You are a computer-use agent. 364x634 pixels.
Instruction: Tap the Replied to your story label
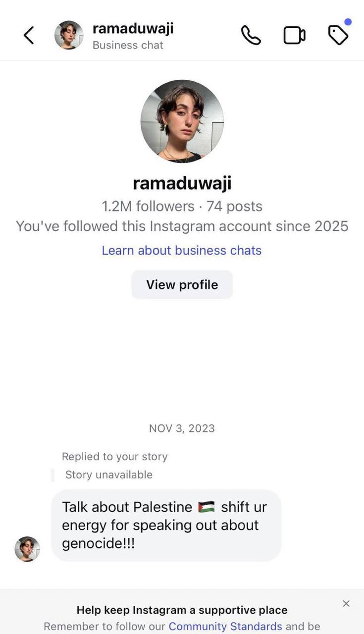(115, 457)
